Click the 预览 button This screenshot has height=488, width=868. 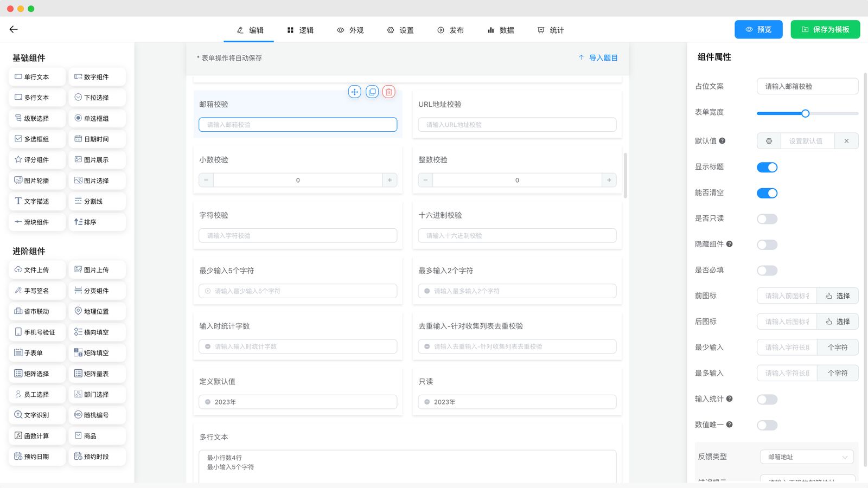[758, 29]
